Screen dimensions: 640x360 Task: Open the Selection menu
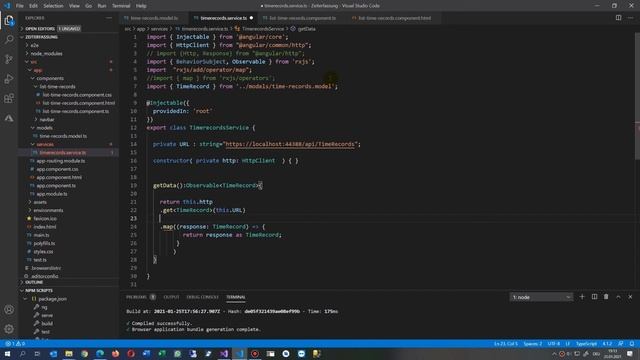[53, 6]
